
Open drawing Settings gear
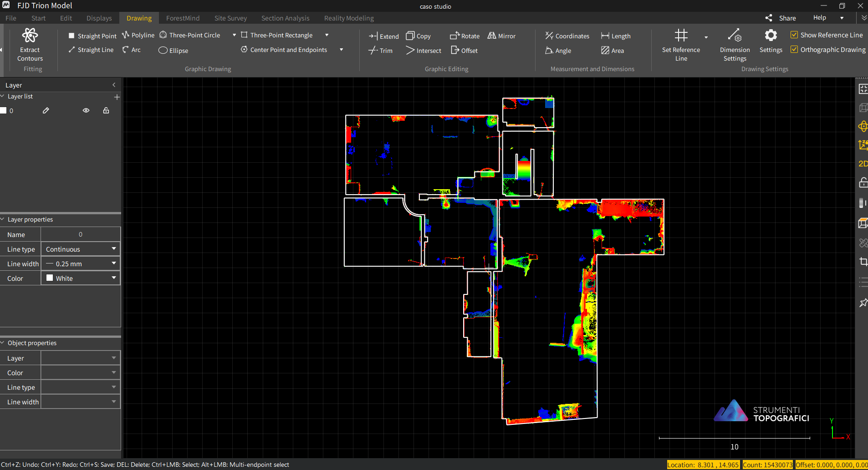coord(771,41)
